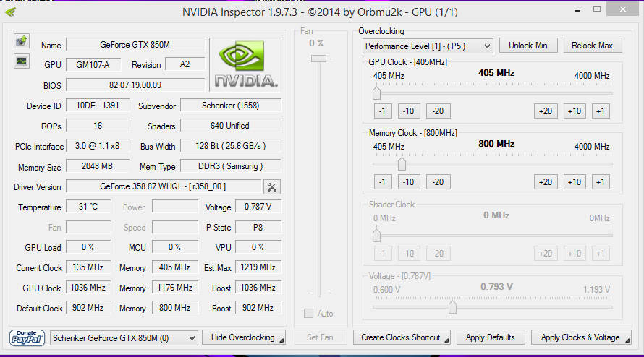Minimize the NVIDIA Inspector window

click(x=577, y=10)
